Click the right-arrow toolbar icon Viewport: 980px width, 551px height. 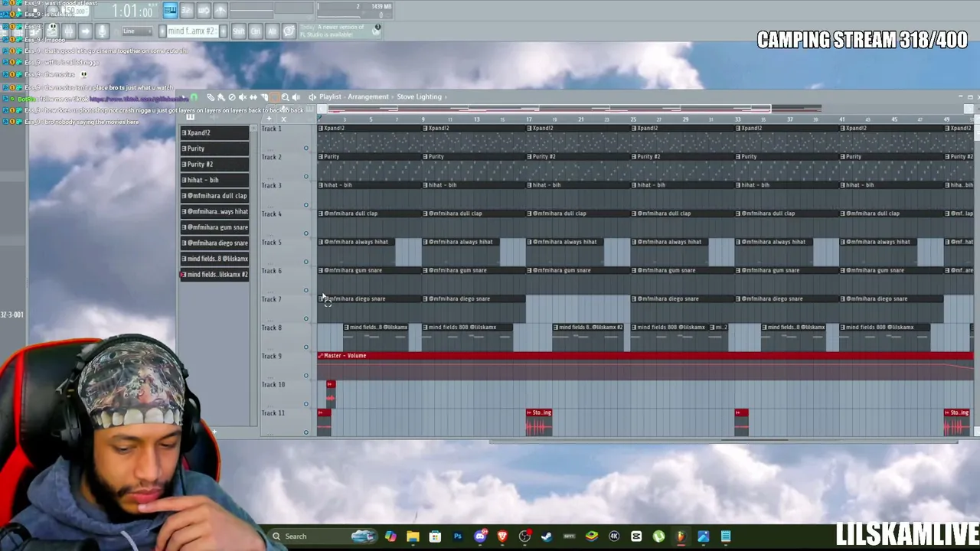point(85,31)
